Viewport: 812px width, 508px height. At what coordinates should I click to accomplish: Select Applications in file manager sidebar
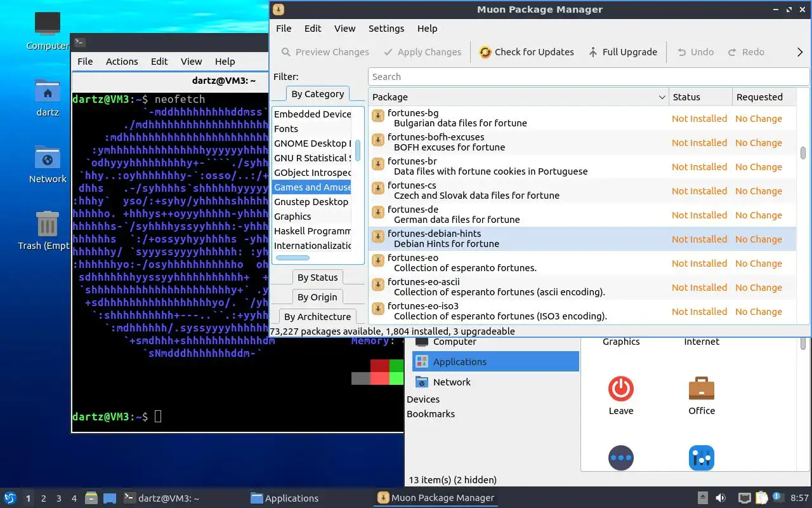(495, 362)
